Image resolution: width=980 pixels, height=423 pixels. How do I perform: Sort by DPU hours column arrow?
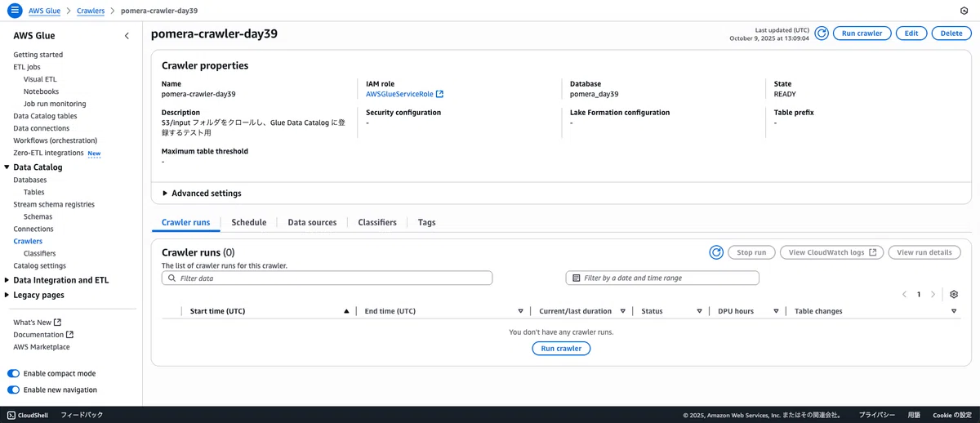click(777, 311)
